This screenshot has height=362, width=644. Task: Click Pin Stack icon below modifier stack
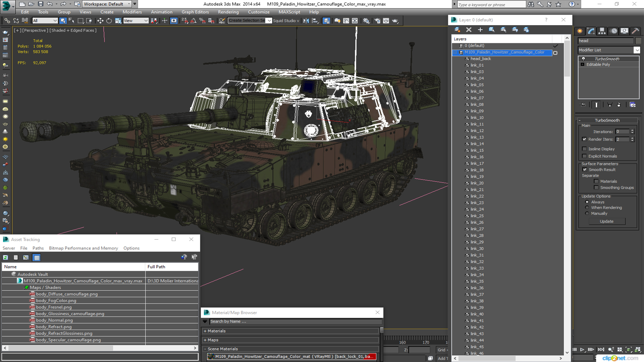tap(583, 105)
